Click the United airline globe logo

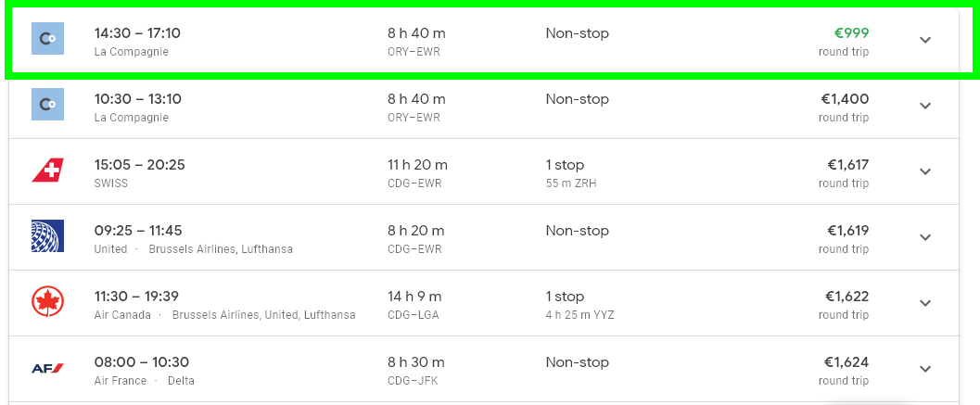(47, 236)
